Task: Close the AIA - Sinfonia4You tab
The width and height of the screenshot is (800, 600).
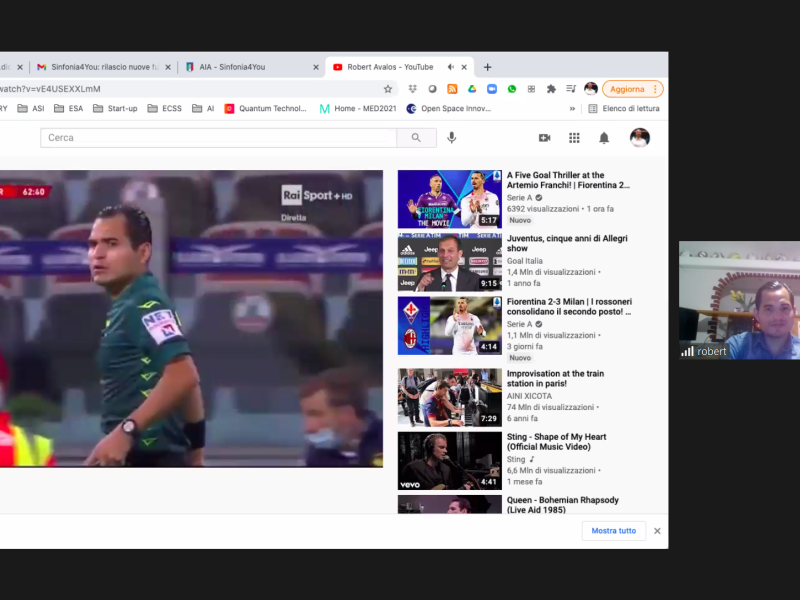Action: tap(316, 67)
